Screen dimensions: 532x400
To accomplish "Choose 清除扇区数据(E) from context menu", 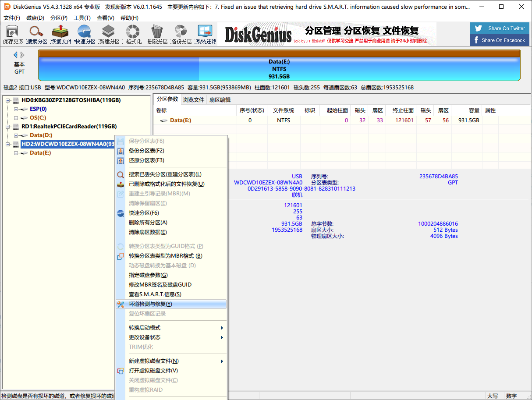I will tap(171, 232).
